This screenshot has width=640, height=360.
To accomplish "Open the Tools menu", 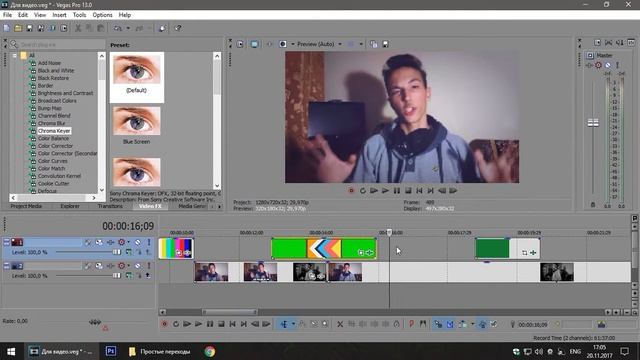I will (79, 15).
